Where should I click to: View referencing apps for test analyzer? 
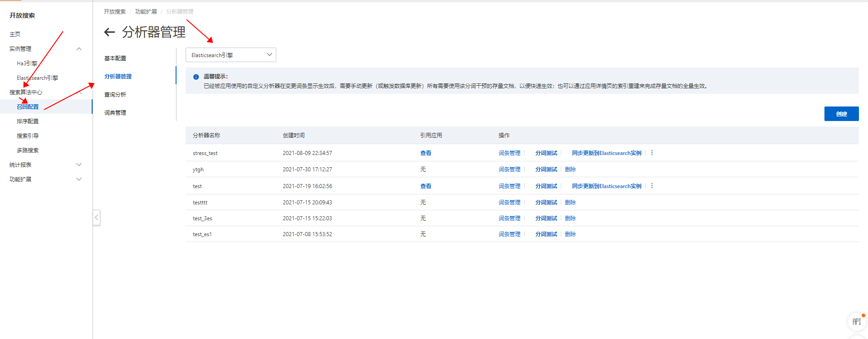click(426, 186)
